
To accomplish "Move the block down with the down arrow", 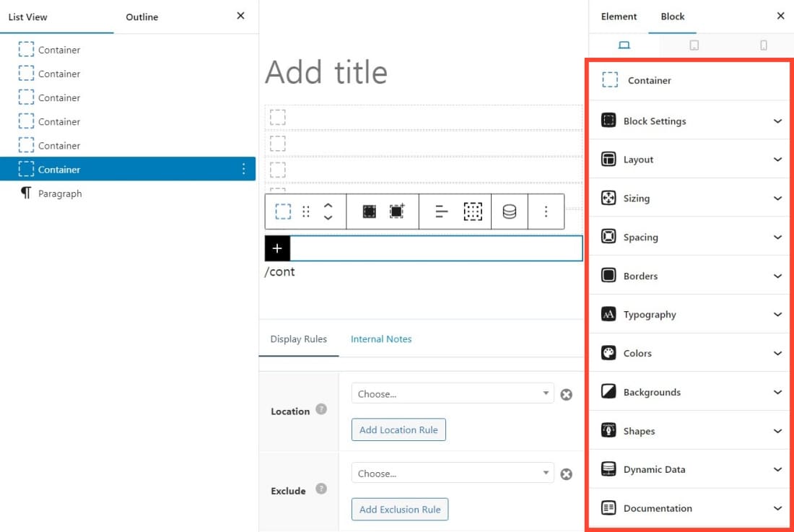I will [328, 217].
